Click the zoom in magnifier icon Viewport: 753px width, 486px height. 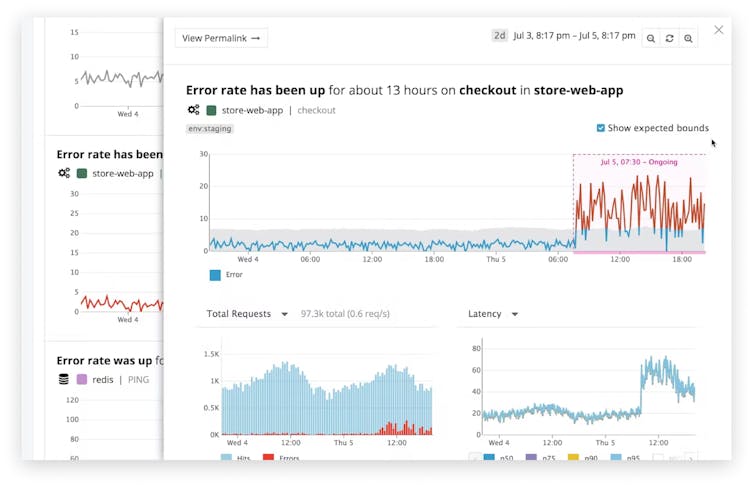(x=688, y=38)
